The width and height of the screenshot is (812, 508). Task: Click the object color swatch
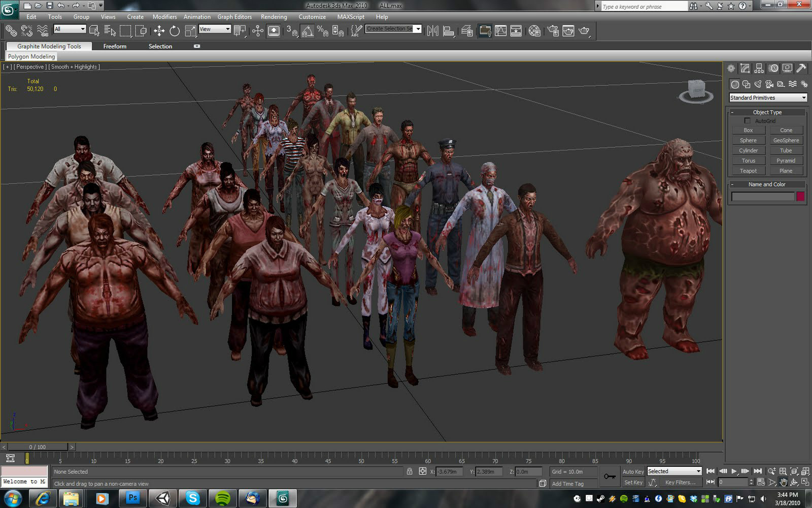[x=800, y=197]
